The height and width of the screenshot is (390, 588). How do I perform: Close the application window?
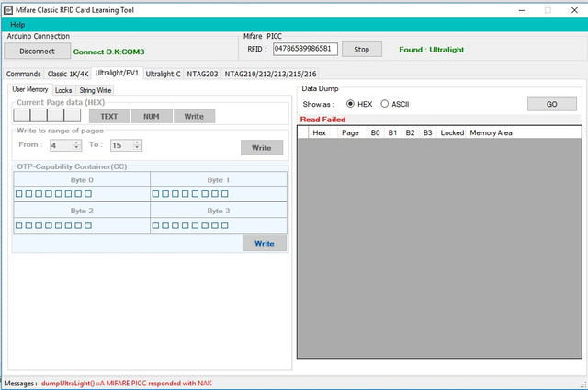[x=574, y=10]
